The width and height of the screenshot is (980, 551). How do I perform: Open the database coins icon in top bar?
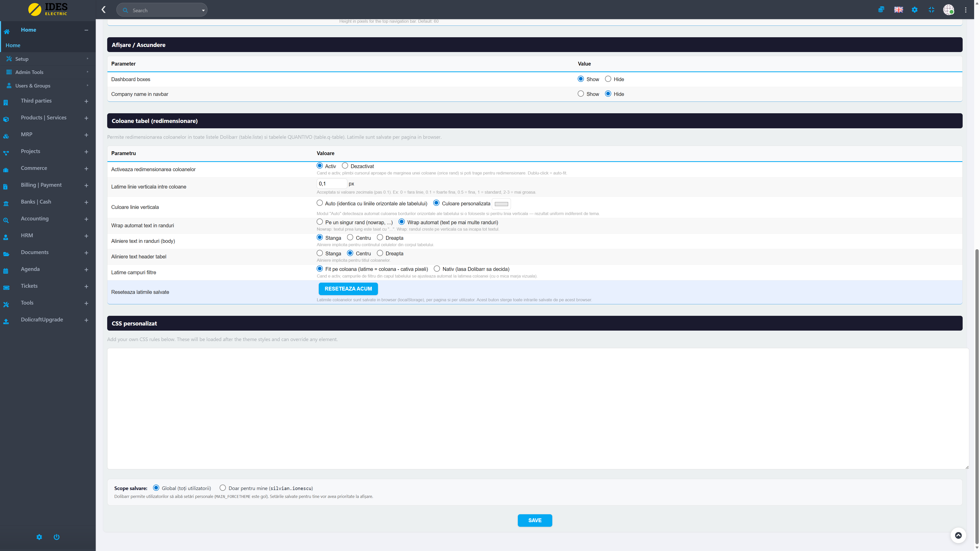coord(881,10)
